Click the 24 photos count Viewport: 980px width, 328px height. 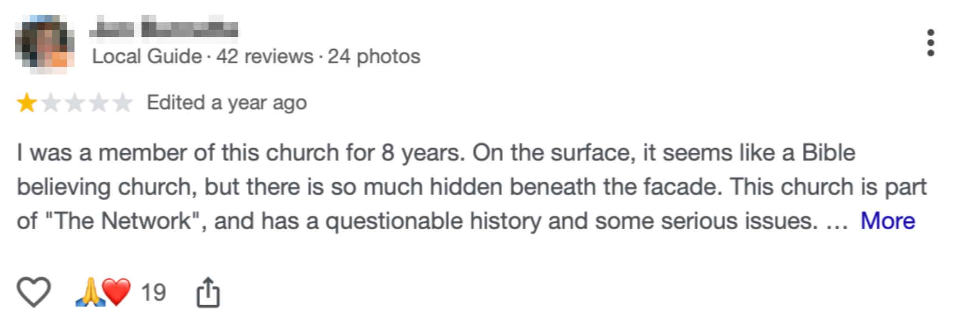pos(374,56)
